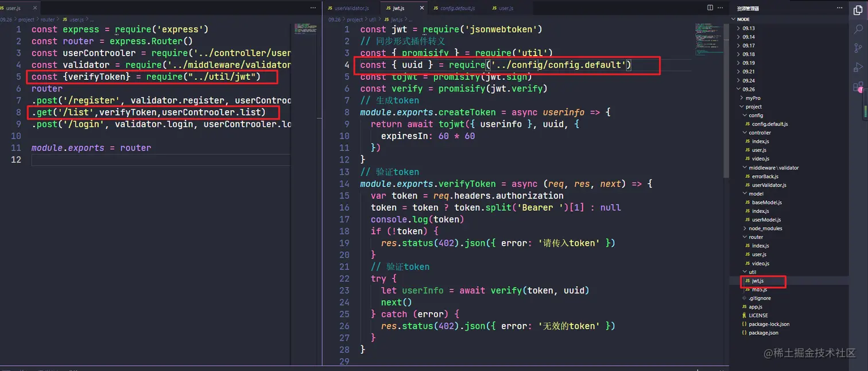
Task: Open baseModel.js in the explorer
Action: tap(766, 202)
